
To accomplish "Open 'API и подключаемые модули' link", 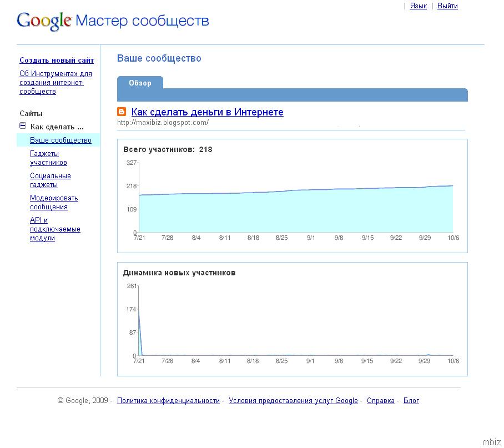I will [x=55, y=229].
